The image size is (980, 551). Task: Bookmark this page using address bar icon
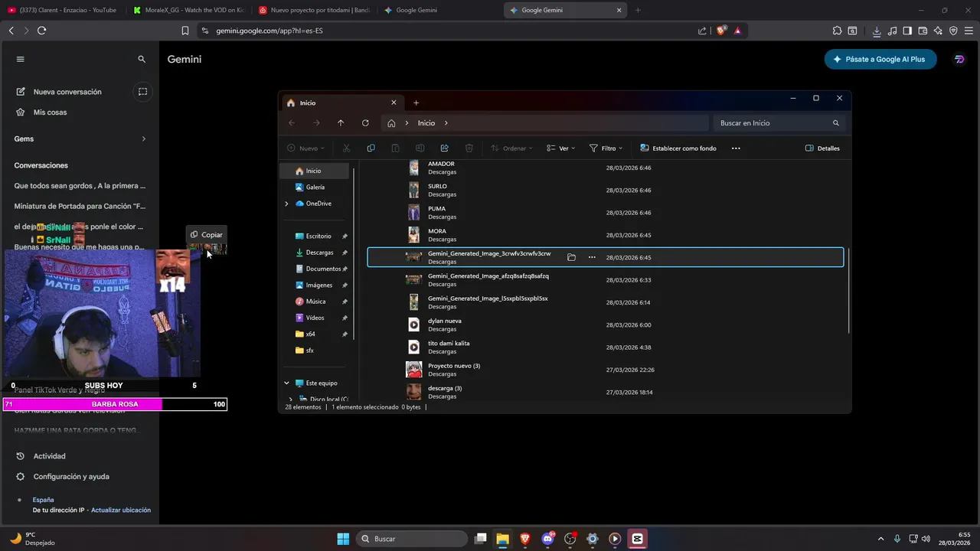coord(185,31)
